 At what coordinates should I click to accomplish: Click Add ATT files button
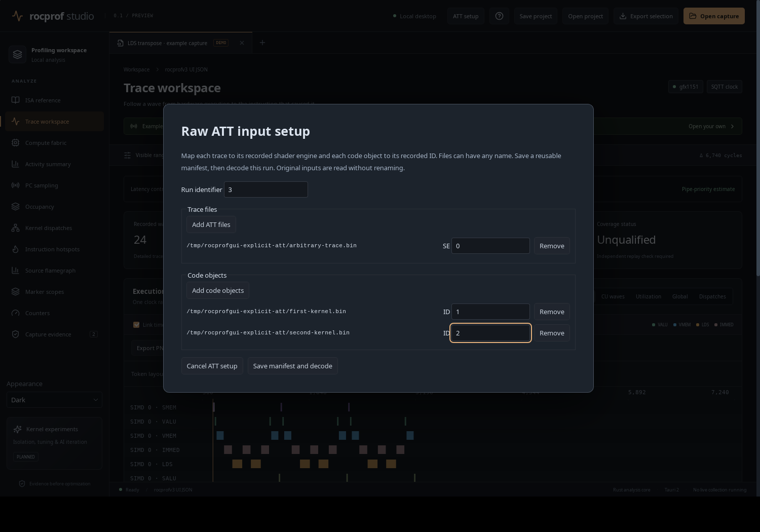[211, 224]
